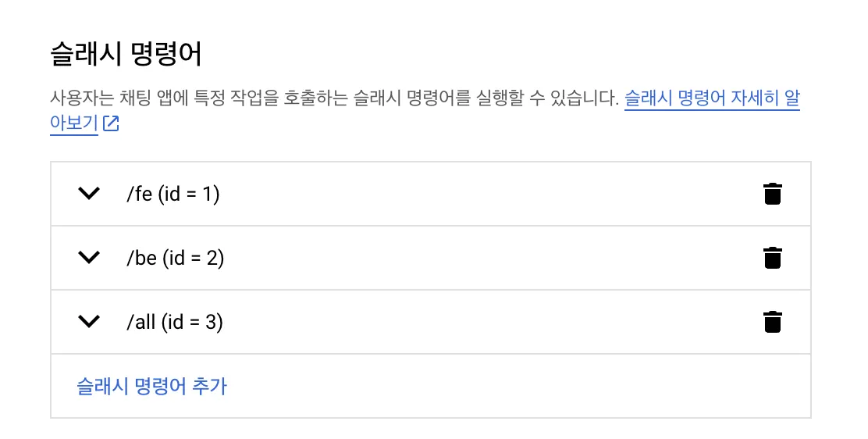The height and width of the screenshot is (439, 868).
Task: Delete the /fe slash command
Action: 772,194
